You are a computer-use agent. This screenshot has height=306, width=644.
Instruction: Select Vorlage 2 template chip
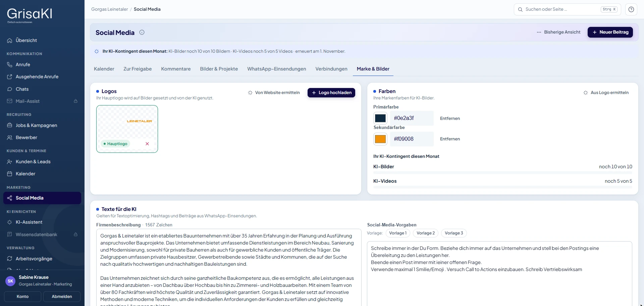[x=426, y=233]
